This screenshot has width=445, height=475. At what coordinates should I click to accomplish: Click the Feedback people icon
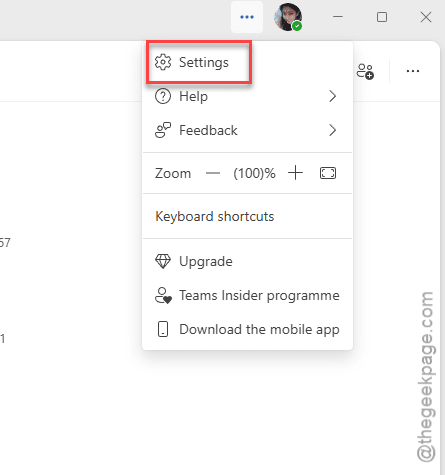(x=163, y=130)
